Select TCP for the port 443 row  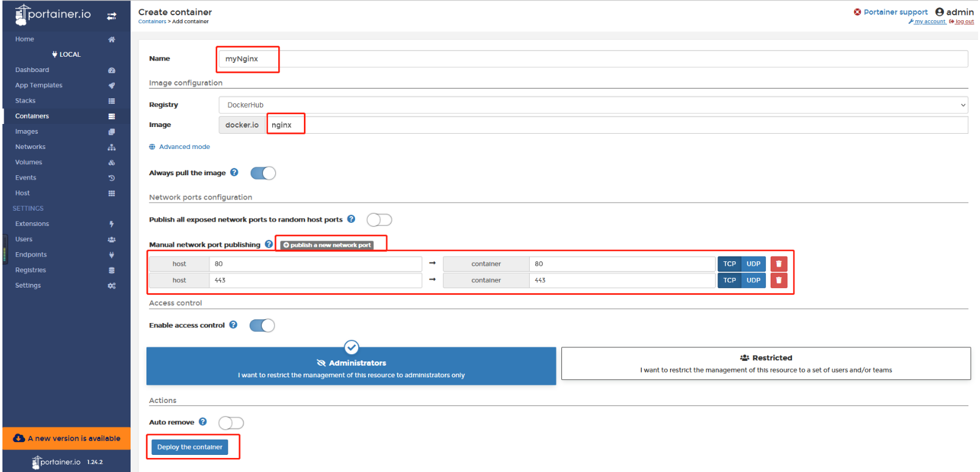tap(730, 280)
